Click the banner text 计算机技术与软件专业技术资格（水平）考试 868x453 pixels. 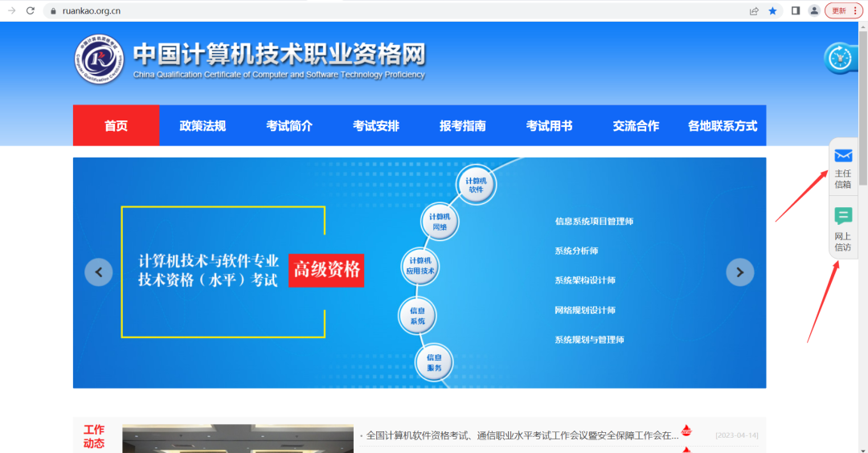[x=208, y=271]
